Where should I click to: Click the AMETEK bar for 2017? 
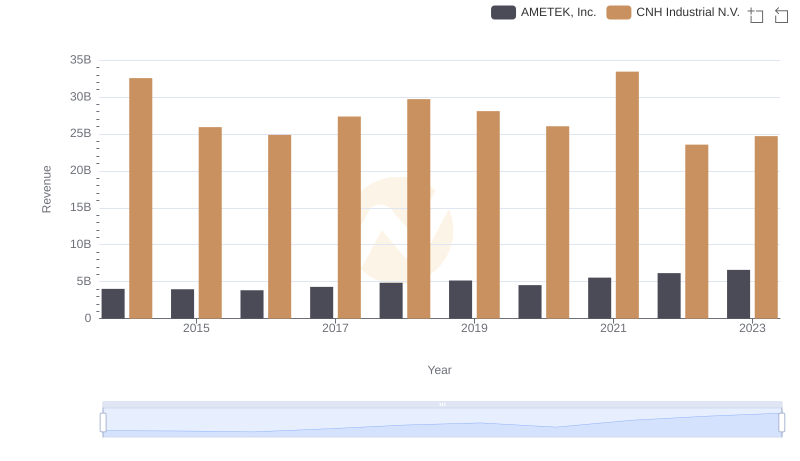tap(321, 302)
